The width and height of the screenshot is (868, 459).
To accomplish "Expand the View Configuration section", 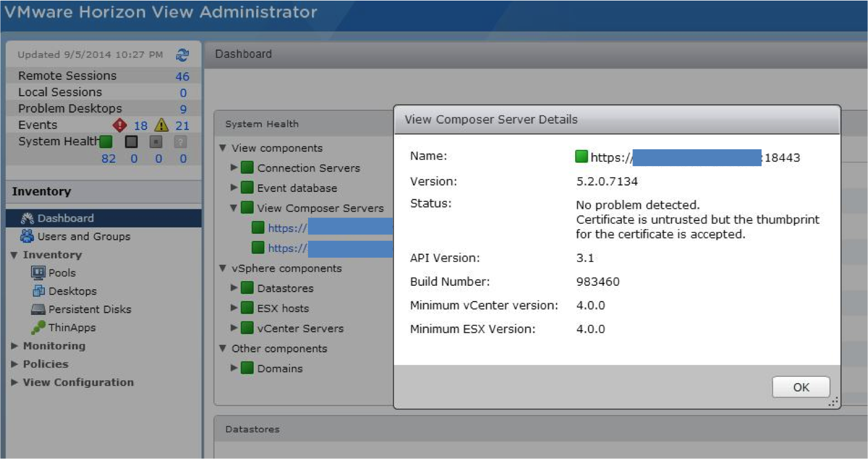I will 15,383.
